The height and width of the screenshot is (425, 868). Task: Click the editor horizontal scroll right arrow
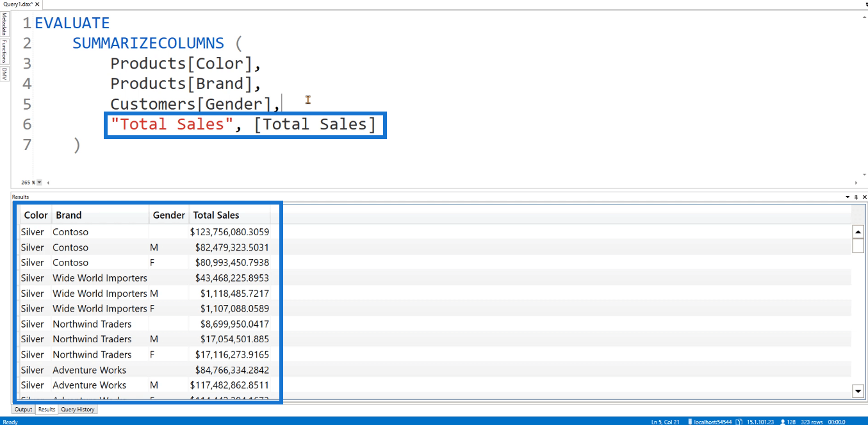855,183
